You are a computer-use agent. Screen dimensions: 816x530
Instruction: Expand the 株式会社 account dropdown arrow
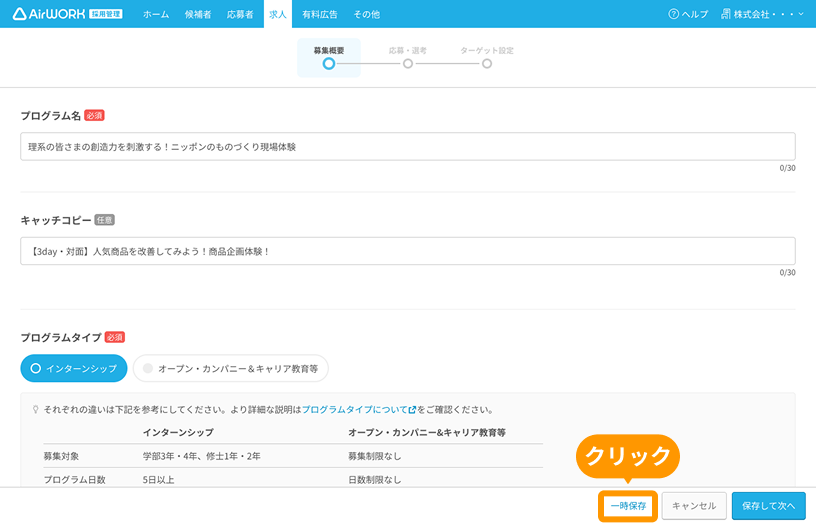[801, 14]
